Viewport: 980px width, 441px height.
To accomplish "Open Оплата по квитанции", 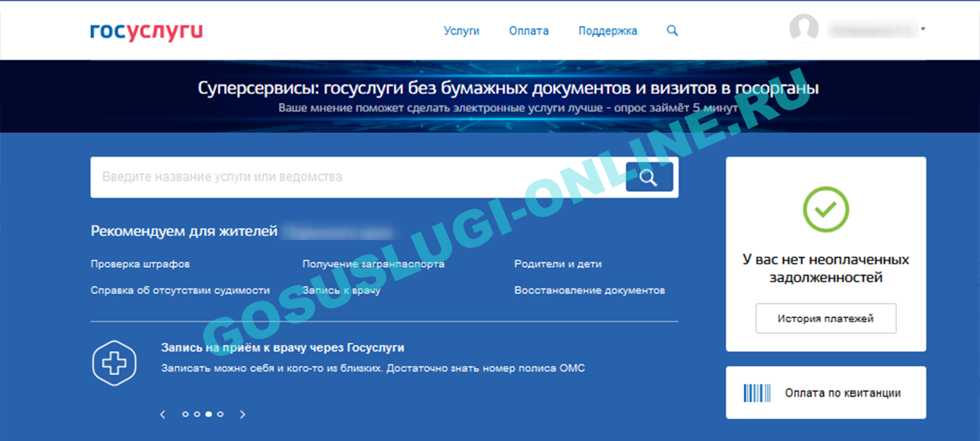I will click(826, 393).
